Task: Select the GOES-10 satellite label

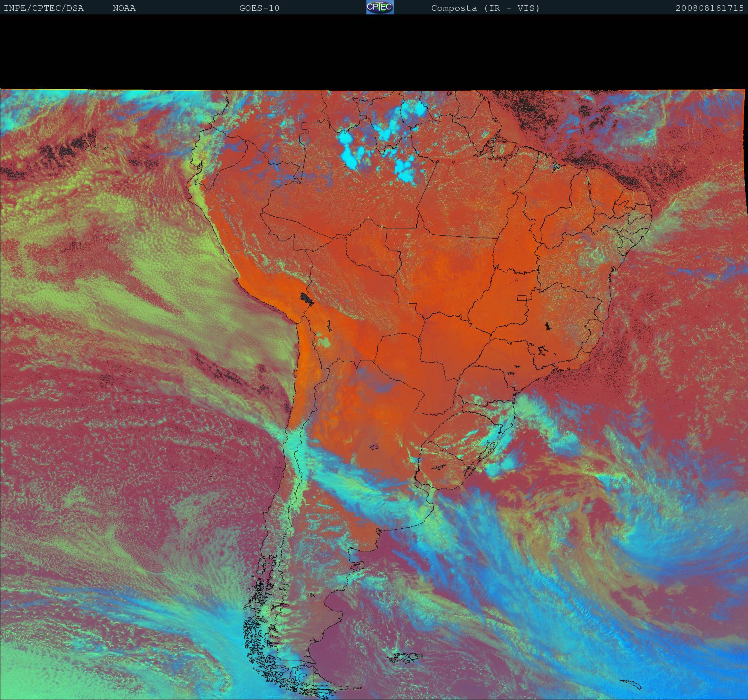Action: (259, 8)
